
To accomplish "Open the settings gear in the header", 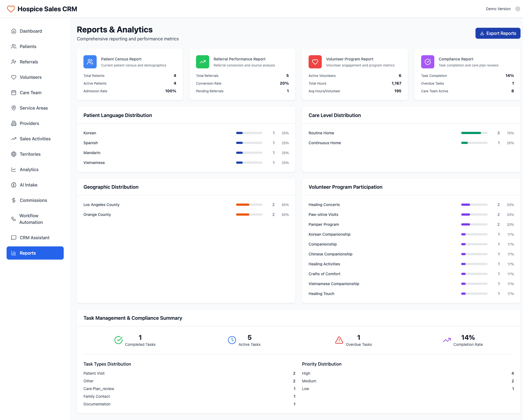I will pos(518,9).
